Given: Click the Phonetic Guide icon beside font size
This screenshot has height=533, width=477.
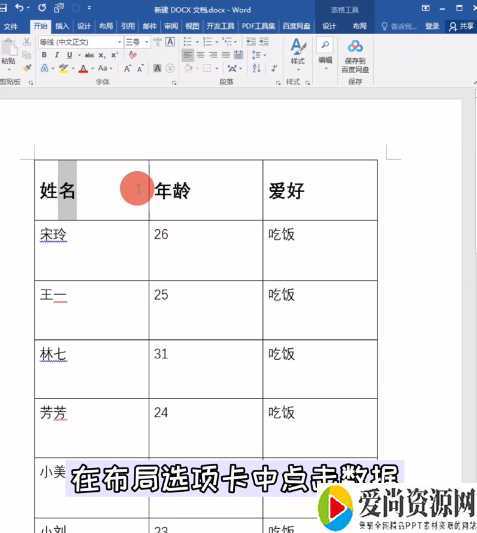Looking at the screenshot, I should click(157, 42).
